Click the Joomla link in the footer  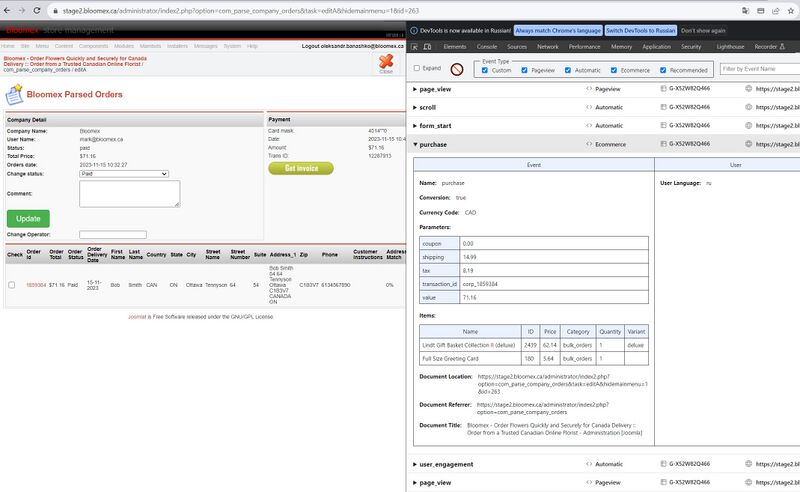pos(137,317)
